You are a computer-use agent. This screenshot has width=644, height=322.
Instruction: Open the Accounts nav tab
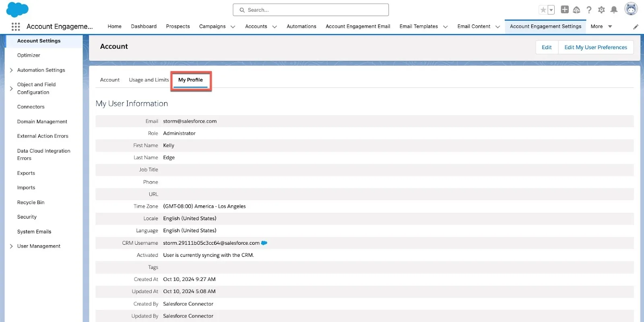256,27
